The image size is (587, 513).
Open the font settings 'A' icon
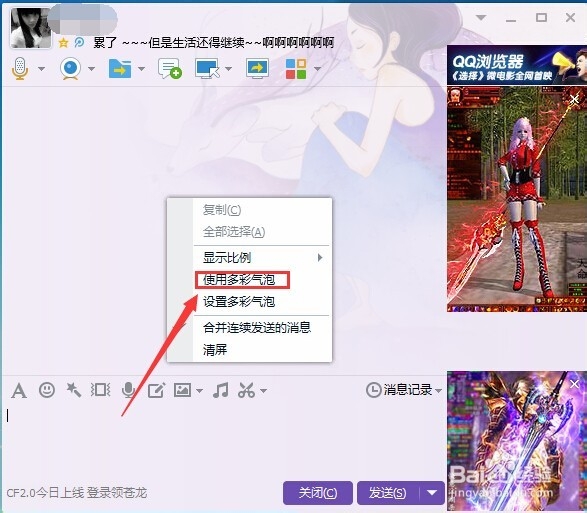pyautogui.click(x=19, y=391)
